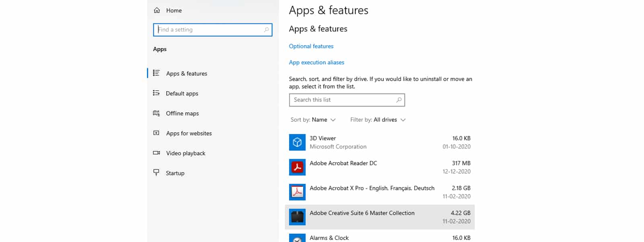This screenshot has width=644, height=242.
Task: Click the Adobe Creative Suite 6 icon
Action: (297, 217)
